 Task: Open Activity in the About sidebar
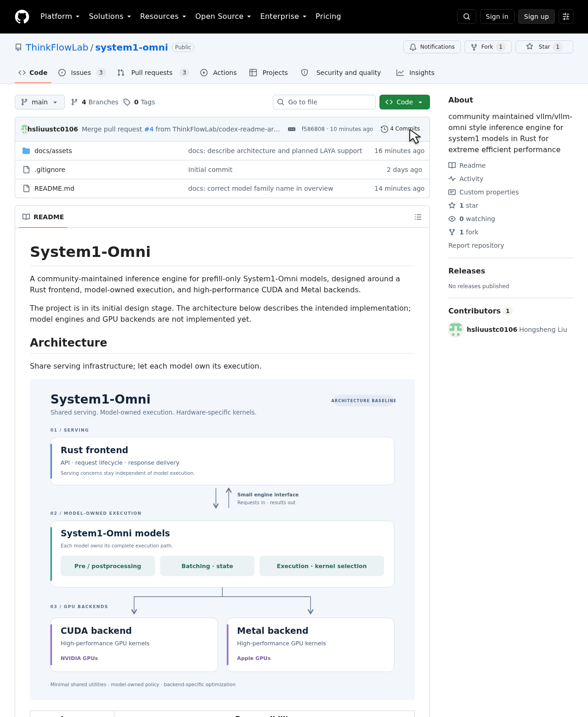pos(466,179)
